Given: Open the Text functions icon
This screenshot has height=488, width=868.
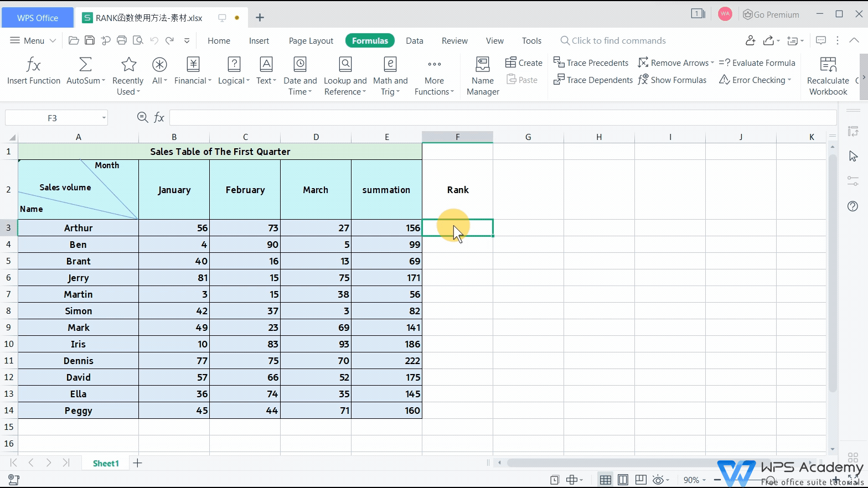Looking at the screenshot, I should 266,65.
